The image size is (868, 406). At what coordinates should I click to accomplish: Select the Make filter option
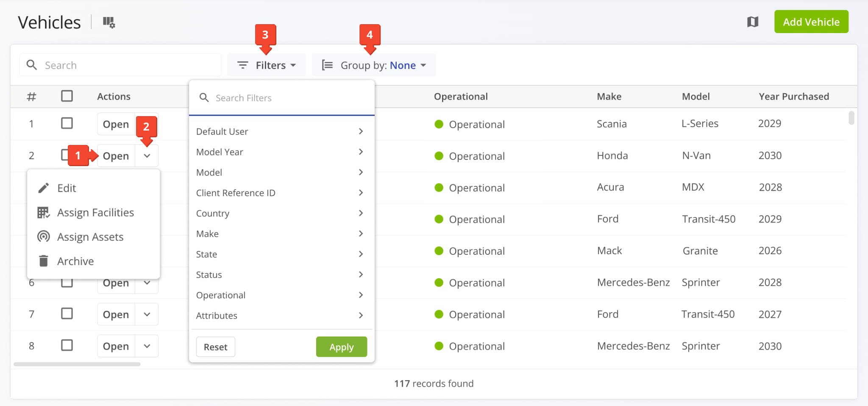point(281,234)
